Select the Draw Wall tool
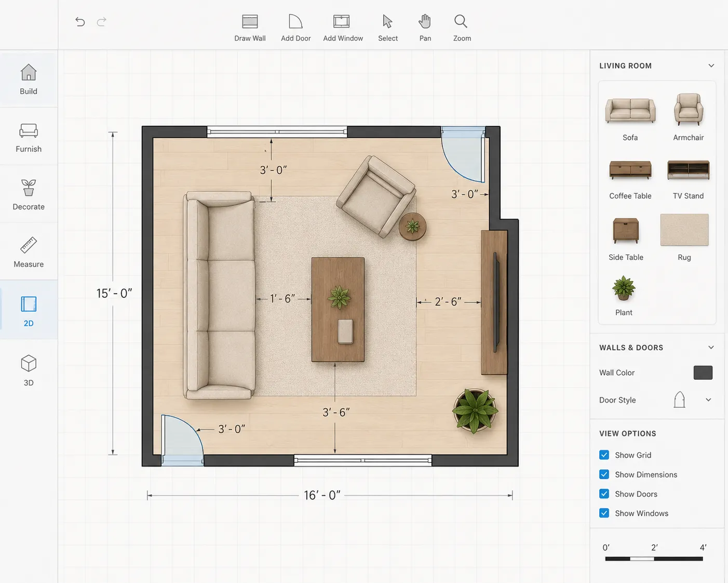This screenshot has width=728, height=583. (250, 28)
